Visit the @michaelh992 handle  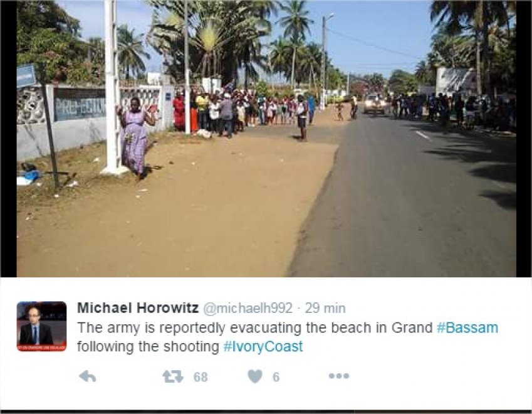pyautogui.click(x=248, y=308)
